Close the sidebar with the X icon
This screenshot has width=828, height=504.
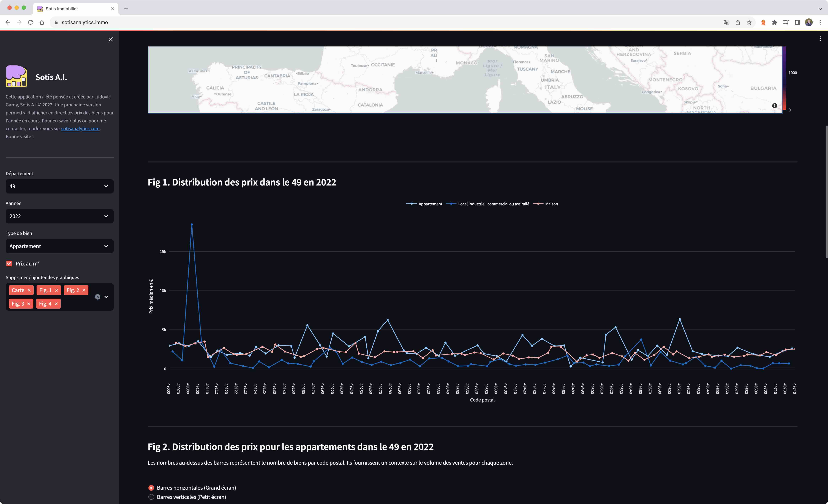(x=111, y=39)
